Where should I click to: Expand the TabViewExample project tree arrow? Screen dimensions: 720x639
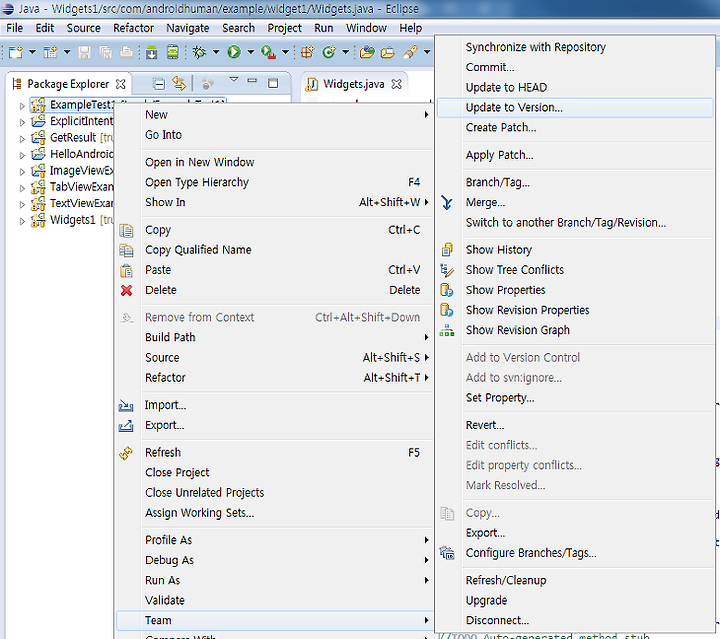click(22, 188)
